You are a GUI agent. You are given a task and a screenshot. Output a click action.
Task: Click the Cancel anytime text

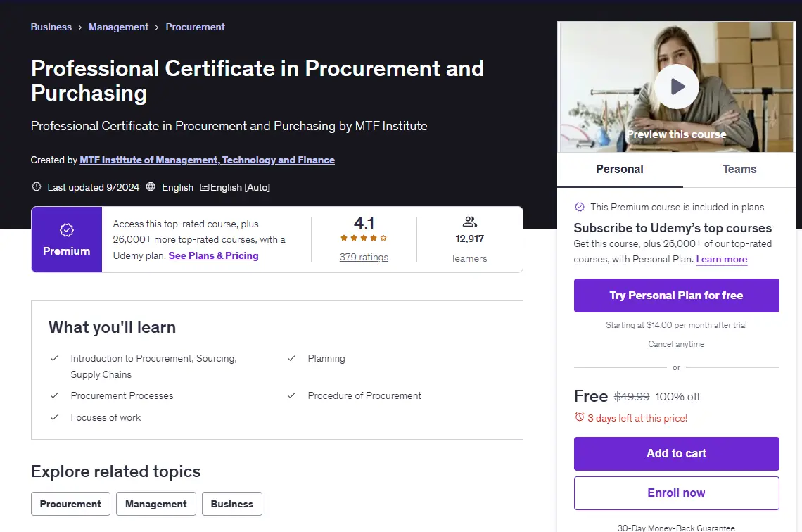pos(676,344)
